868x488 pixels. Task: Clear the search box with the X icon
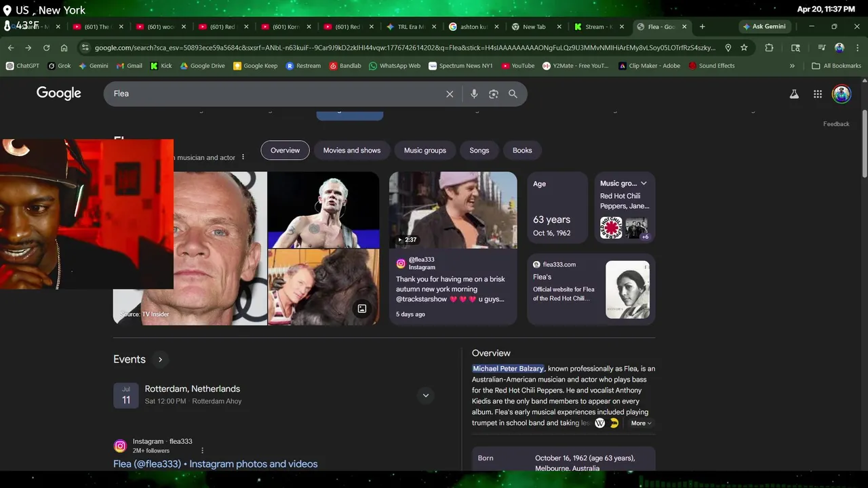[x=450, y=94]
